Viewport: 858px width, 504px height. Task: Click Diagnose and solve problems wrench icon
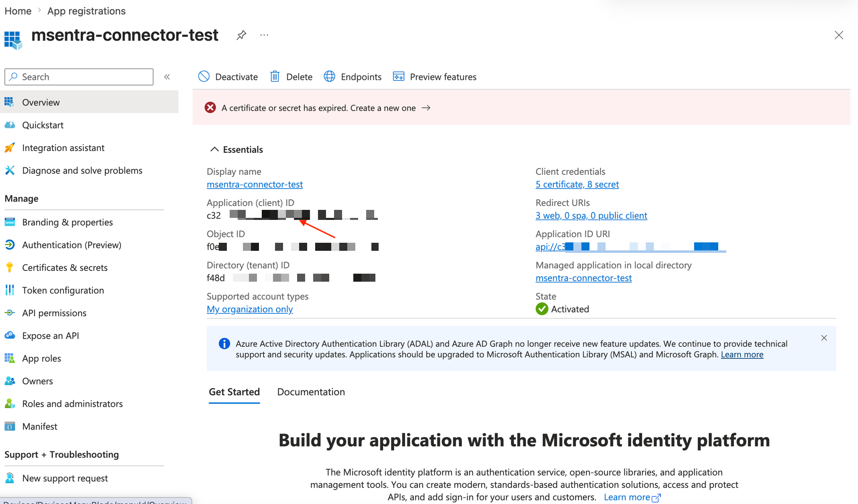pyautogui.click(x=10, y=170)
